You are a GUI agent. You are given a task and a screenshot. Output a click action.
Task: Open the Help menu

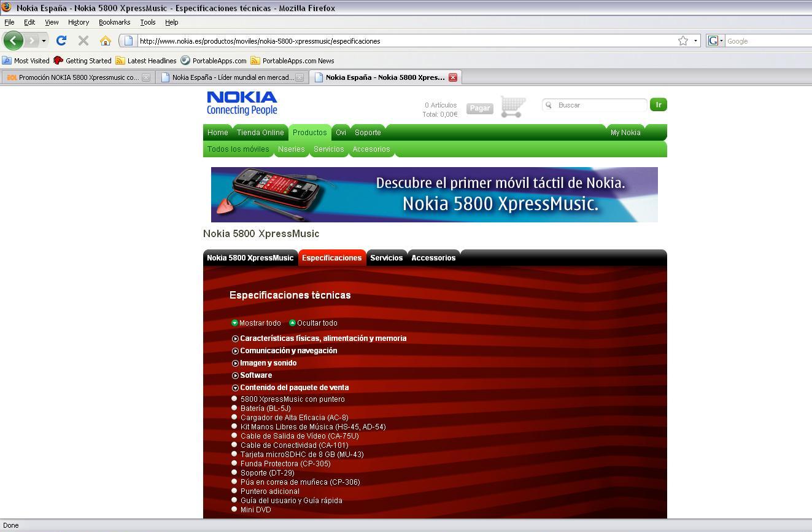(172, 22)
